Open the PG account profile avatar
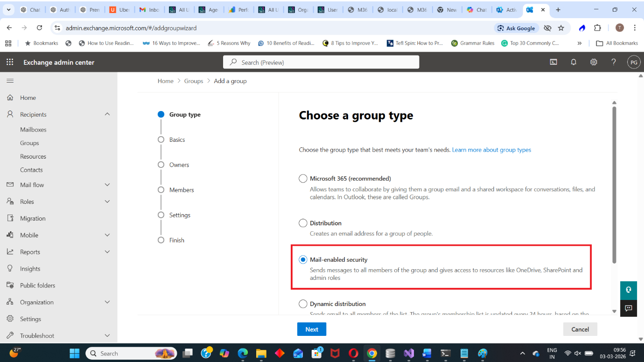The height and width of the screenshot is (362, 644). (x=633, y=62)
